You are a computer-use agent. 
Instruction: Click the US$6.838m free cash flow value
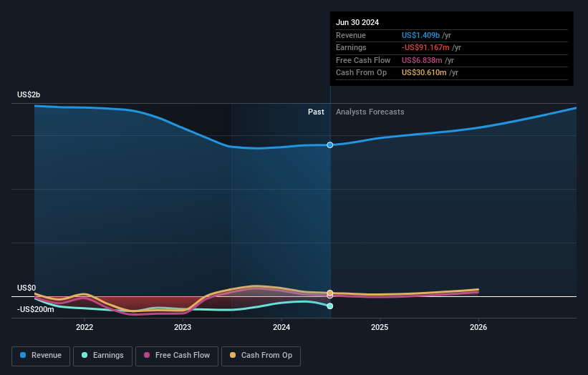coord(422,60)
